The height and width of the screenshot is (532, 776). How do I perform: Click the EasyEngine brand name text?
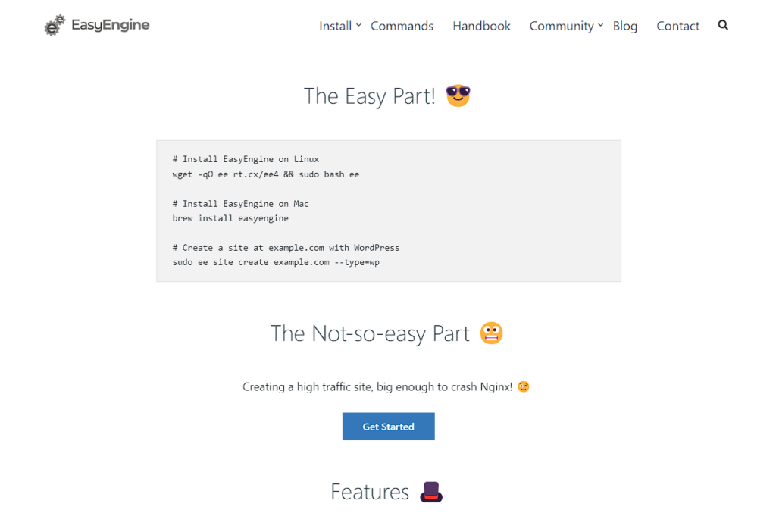pos(111,25)
